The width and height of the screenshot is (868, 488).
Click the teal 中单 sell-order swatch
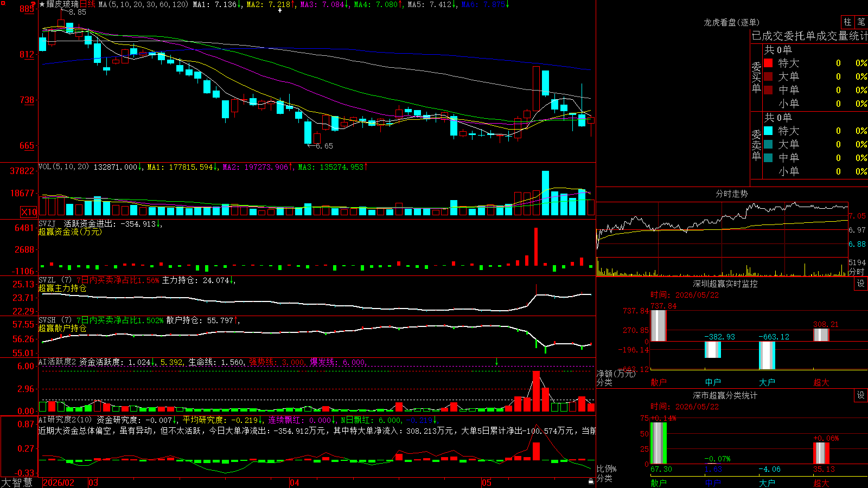coord(768,158)
